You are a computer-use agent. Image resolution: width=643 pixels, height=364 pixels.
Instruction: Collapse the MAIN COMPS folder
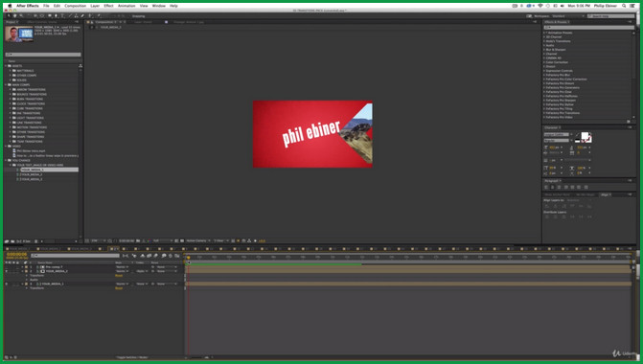pos(6,85)
